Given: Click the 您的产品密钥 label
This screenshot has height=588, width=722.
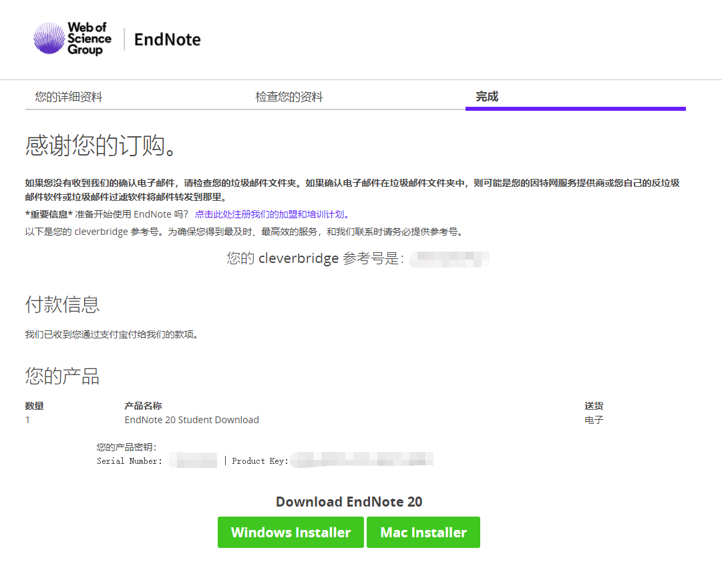Looking at the screenshot, I should click(127, 447).
